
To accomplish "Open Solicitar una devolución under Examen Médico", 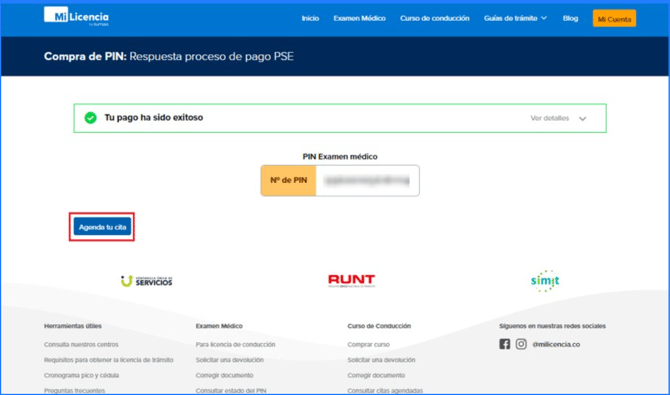I will pos(229,360).
